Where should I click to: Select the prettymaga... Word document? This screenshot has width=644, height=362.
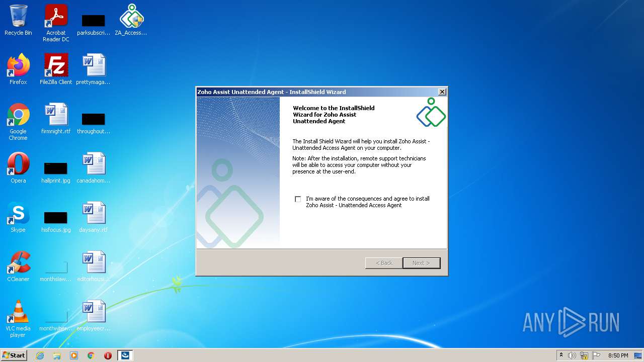tap(94, 69)
